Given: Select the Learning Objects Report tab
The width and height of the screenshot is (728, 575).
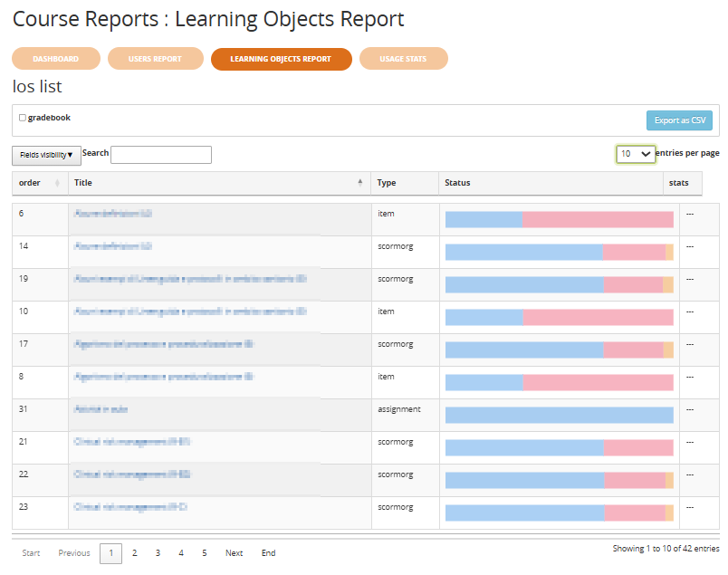Looking at the screenshot, I should 281,59.
